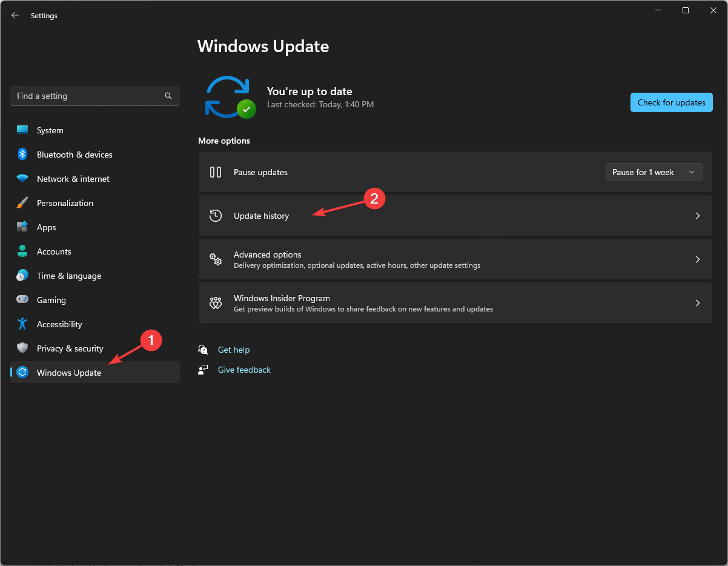Click the back arrow in Settings title bar
This screenshot has width=728, height=566.
tap(15, 16)
